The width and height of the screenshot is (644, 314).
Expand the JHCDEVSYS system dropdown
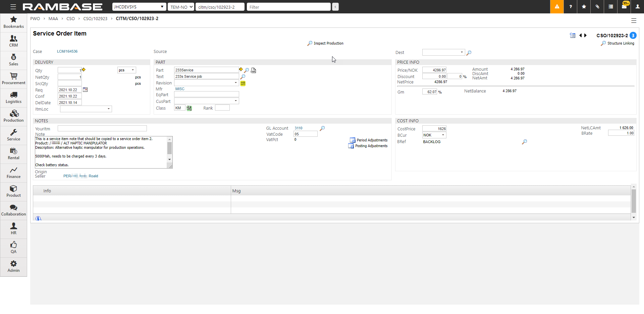click(x=139, y=7)
